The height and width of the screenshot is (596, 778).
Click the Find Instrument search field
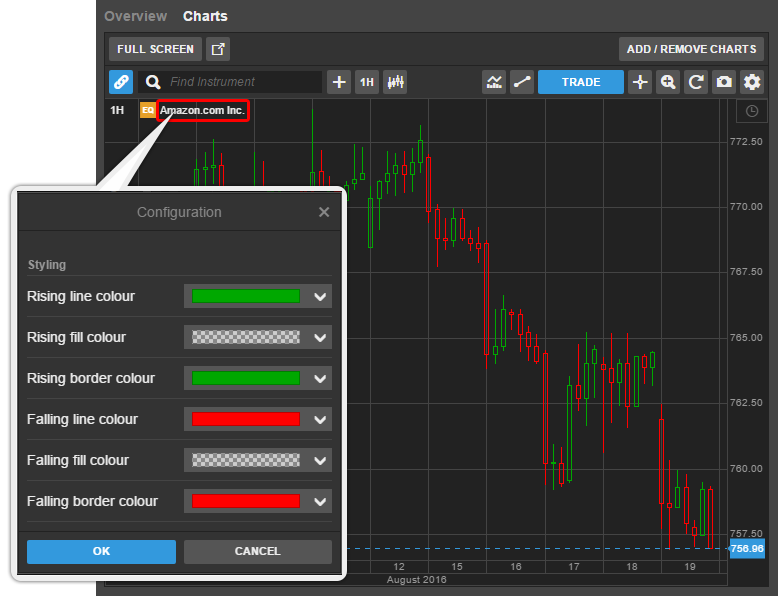[243, 82]
